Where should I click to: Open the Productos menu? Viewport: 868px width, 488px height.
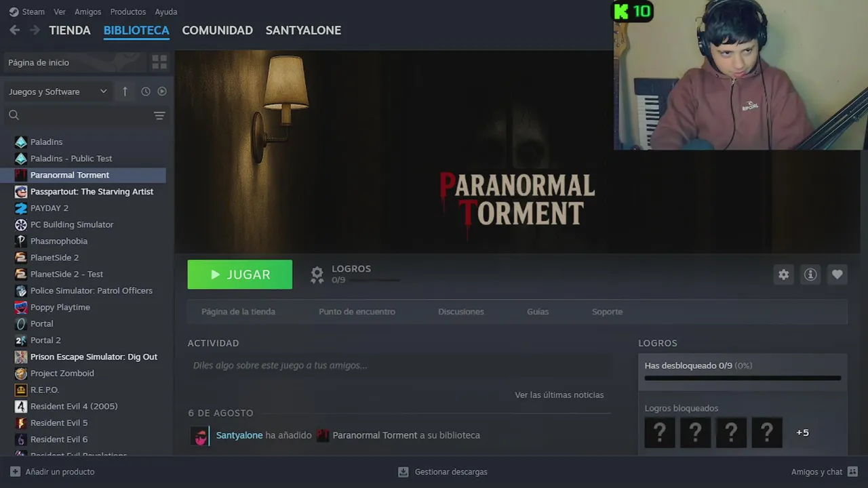(x=128, y=12)
